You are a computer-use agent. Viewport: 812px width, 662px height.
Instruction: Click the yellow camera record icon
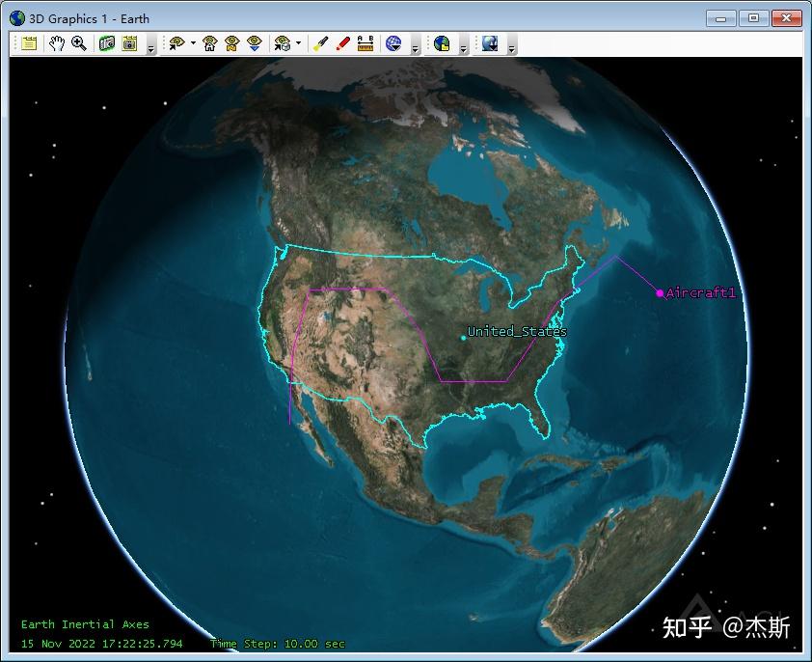[129, 43]
